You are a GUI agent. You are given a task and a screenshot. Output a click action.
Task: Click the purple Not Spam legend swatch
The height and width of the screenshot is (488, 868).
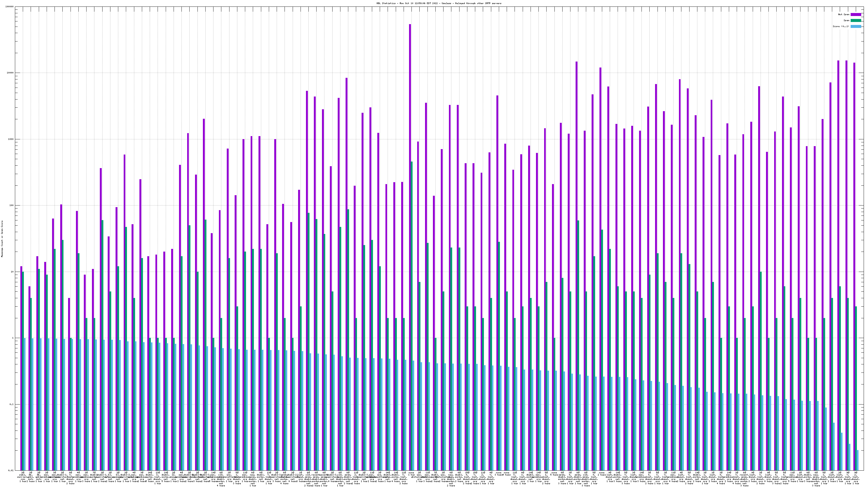(x=856, y=14)
